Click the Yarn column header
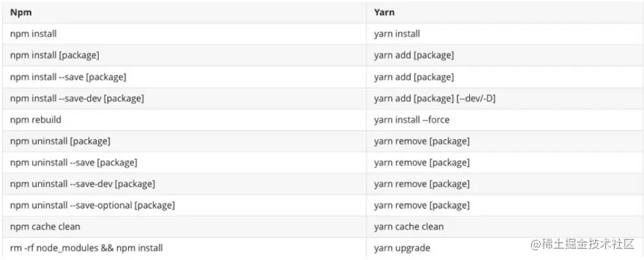Viewport: 644px width, 260px height. click(x=384, y=12)
